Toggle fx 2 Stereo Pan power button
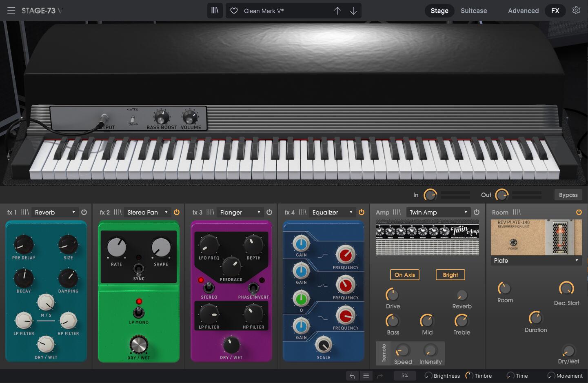 (177, 212)
